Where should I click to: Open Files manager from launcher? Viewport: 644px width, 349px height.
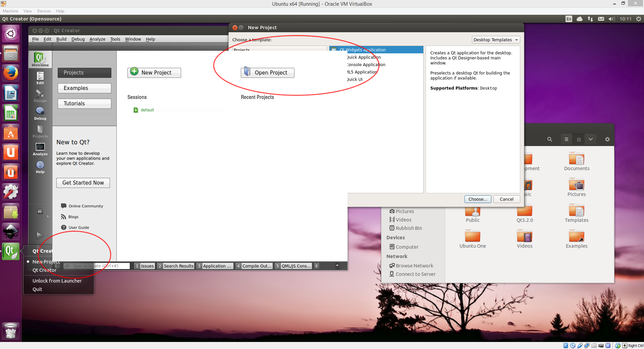pyautogui.click(x=11, y=53)
